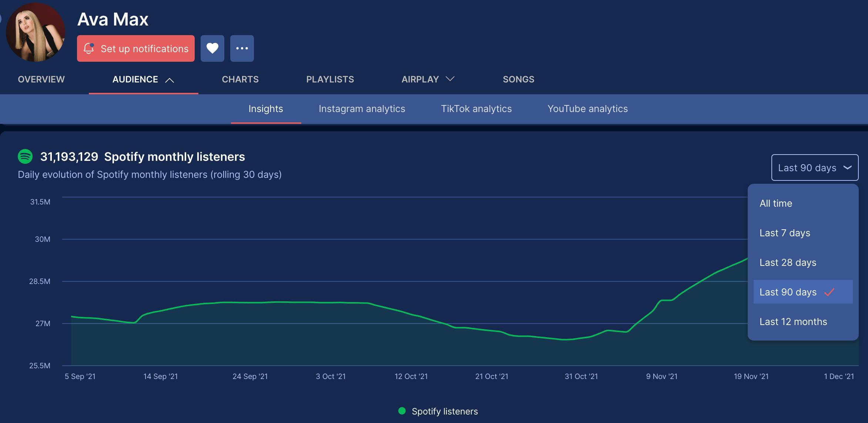Pick Last 28 days option
The image size is (868, 423).
[x=788, y=263]
